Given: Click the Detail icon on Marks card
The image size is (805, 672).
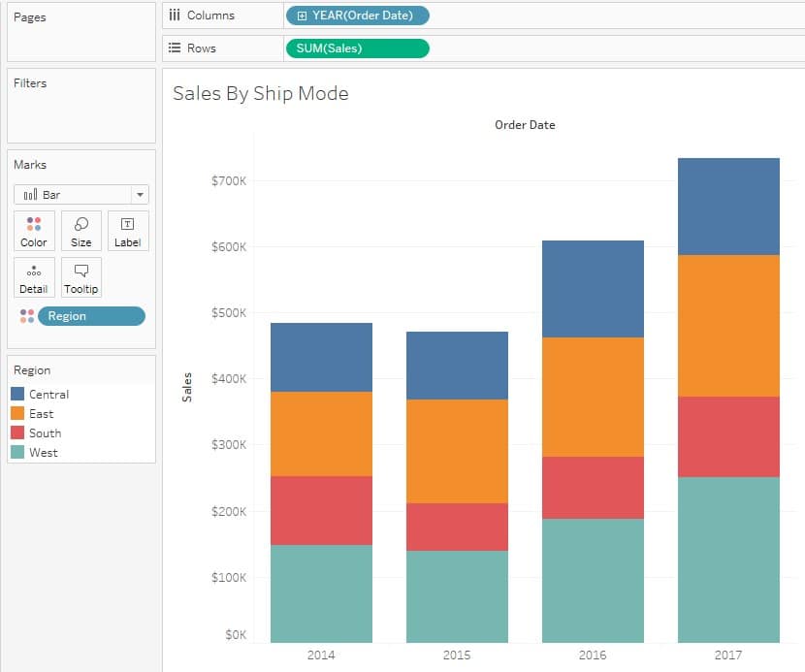Looking at the screenshot, I should pos(34,277).
